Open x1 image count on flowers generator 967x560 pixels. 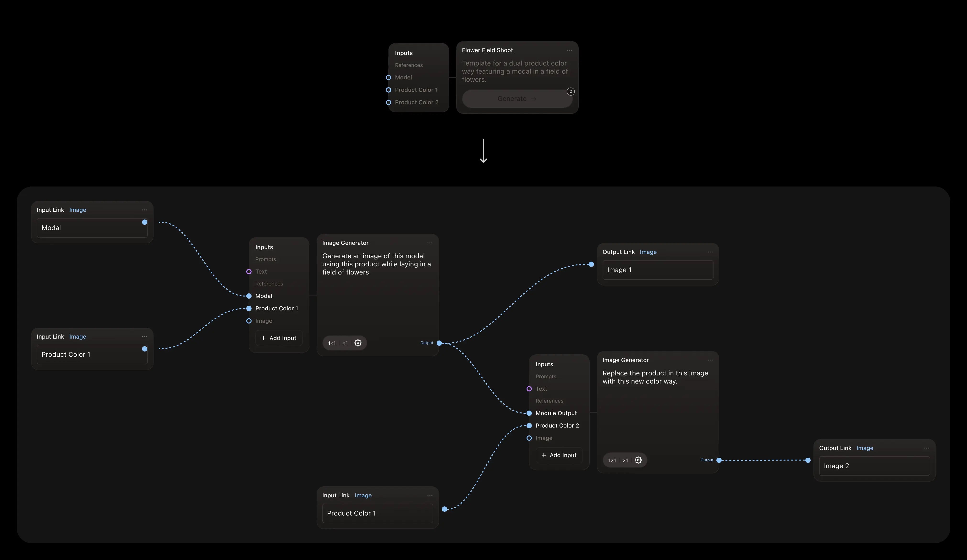(x=345, y=343)
